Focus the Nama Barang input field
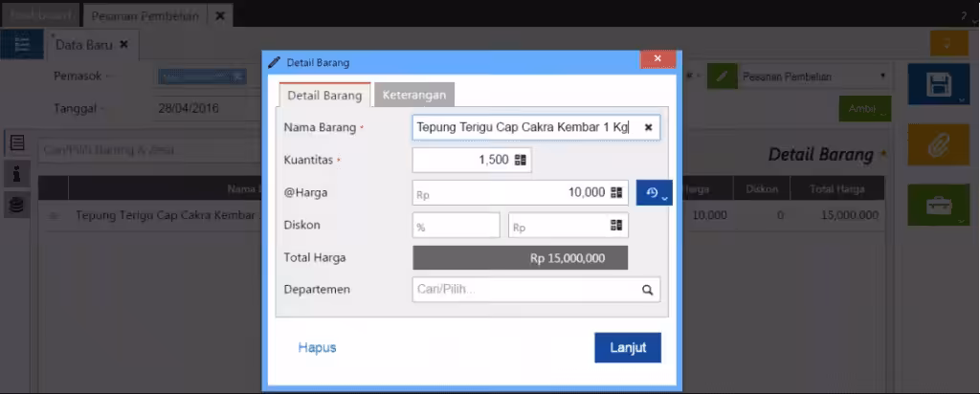Viewport: 980px width, 394px height. 536,127
